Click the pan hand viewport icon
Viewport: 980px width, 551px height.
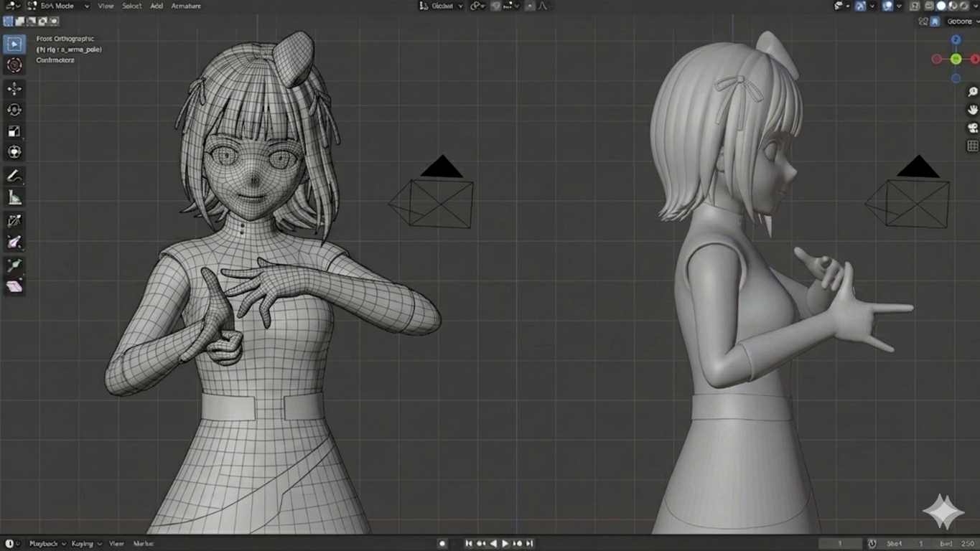click(x=973, y=110)
